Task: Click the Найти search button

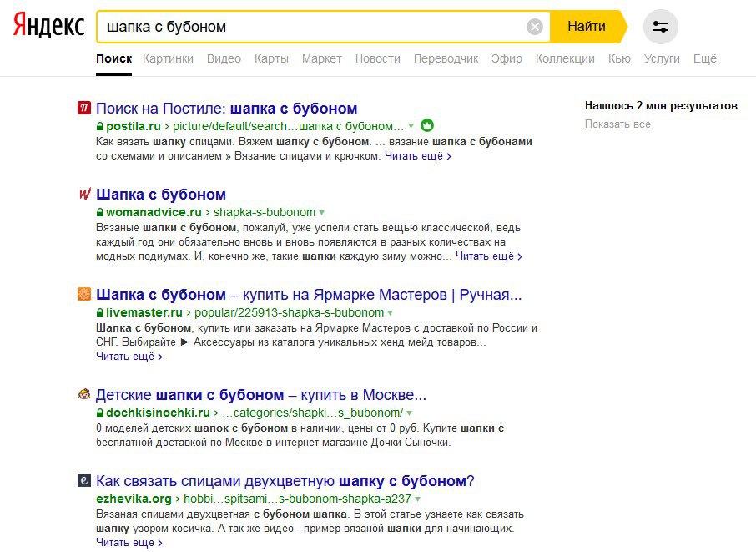Action: [x=587, y=27]
